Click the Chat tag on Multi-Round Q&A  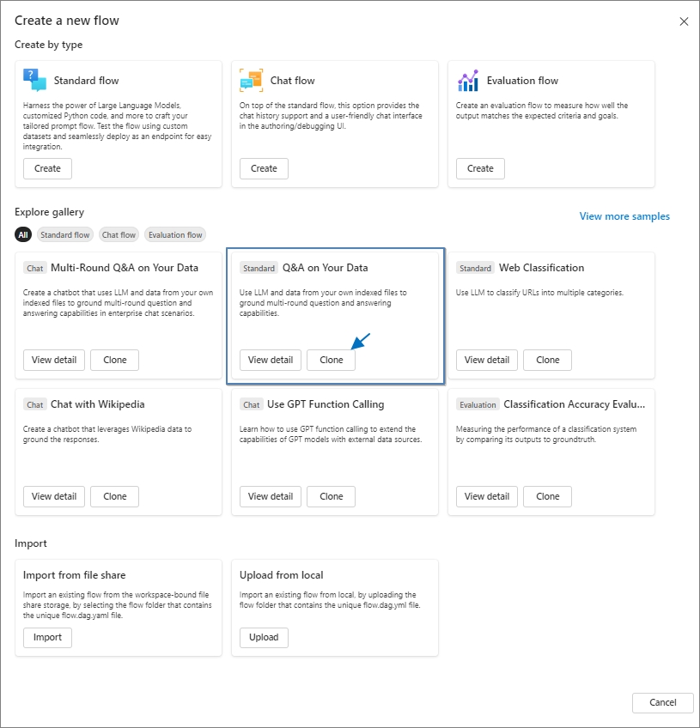[35, 269]
